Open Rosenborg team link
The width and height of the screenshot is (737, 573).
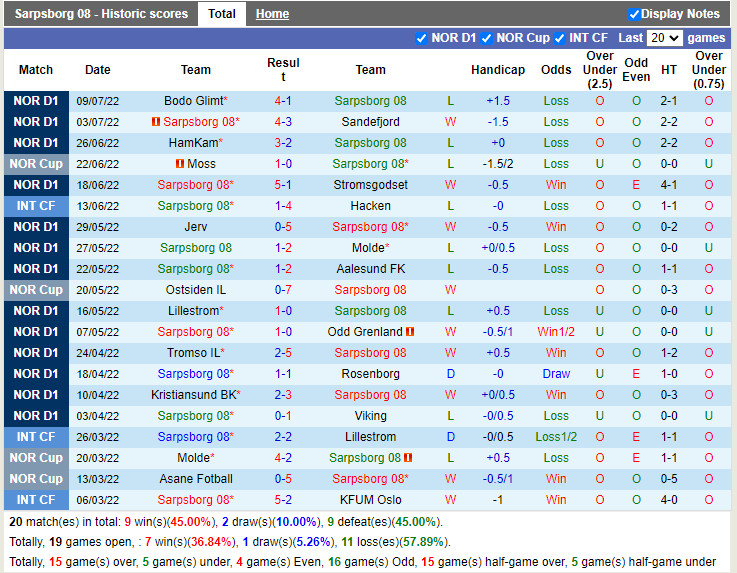pyautogui.click(x=370, y=374)
